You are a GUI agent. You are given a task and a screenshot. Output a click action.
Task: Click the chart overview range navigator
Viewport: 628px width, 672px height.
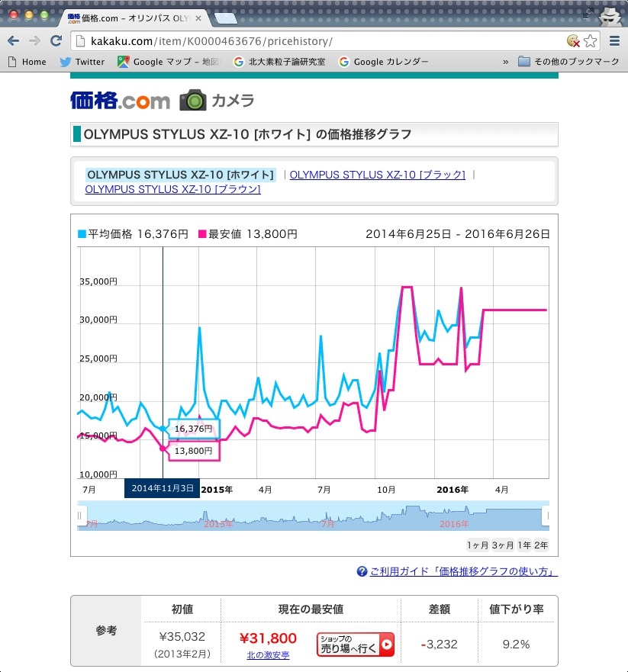[314, 516]
